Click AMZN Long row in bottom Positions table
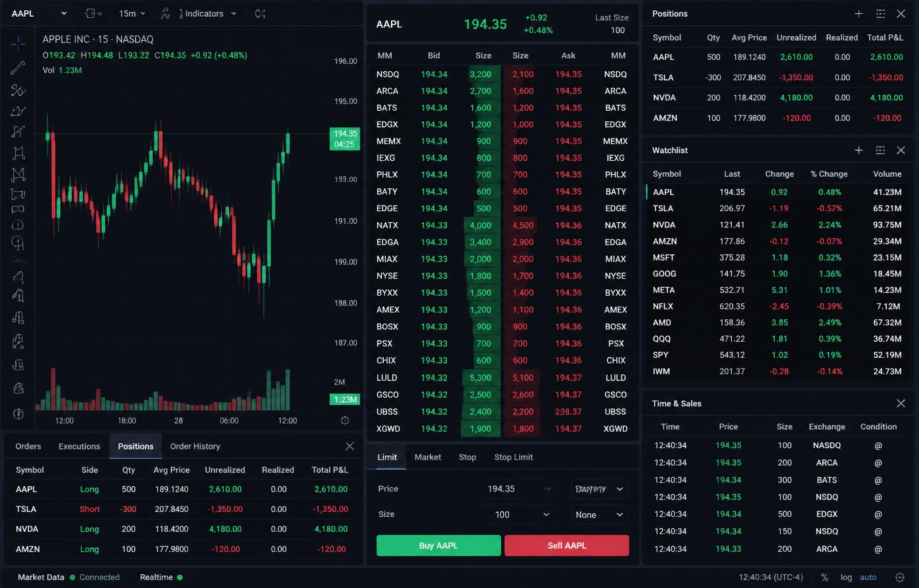Image resolution: width=919 pixels, height=588 pixels. 182,549
